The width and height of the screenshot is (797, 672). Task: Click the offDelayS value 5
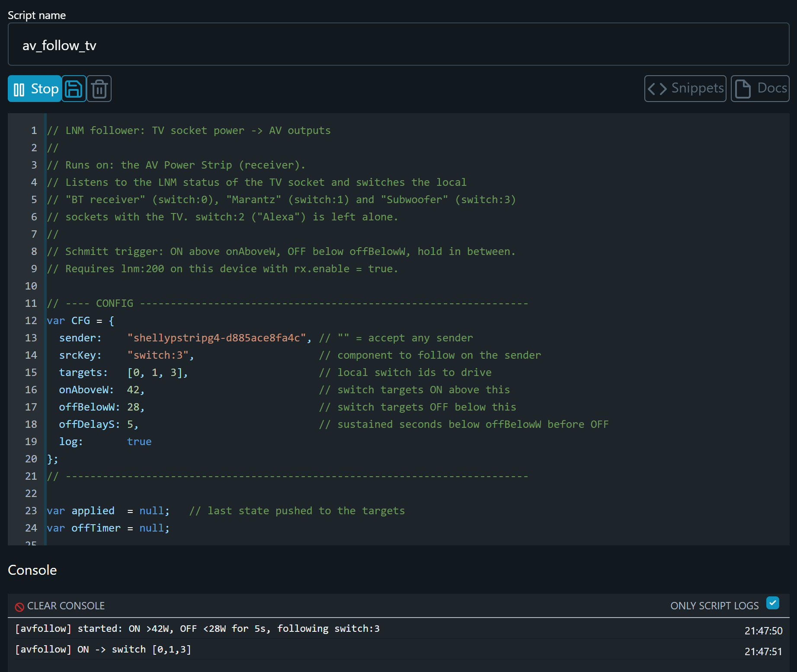pyautogui.click(x=130, y=424)
